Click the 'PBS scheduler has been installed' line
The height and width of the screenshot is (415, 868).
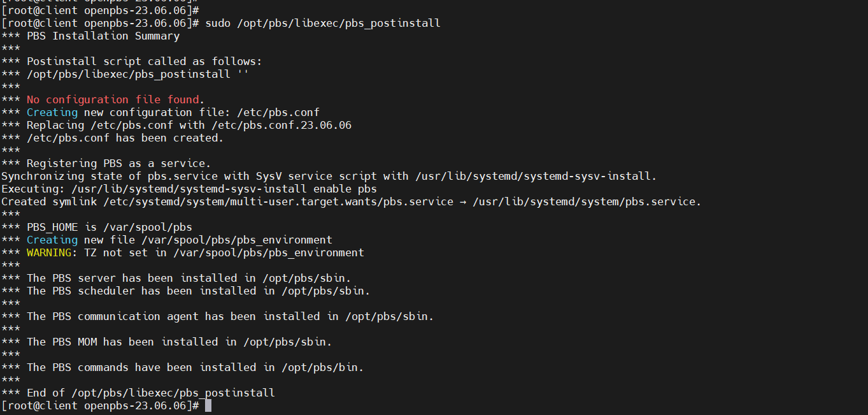186,291
